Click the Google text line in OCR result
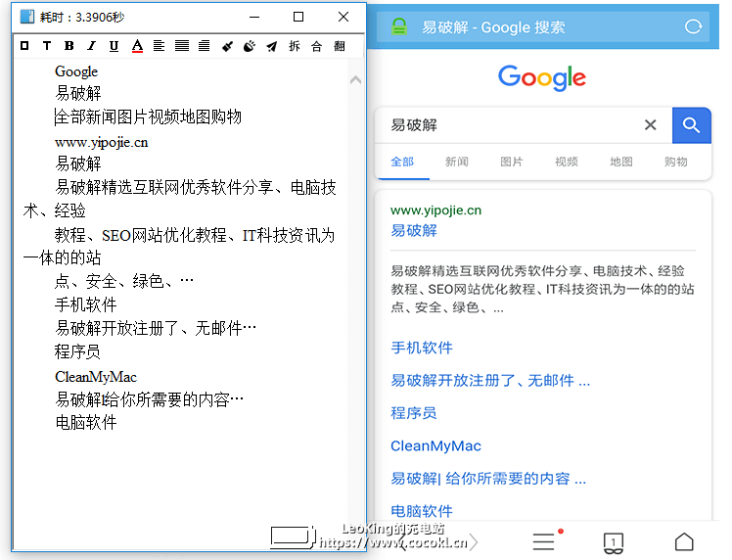Image resolution: width=732 pixels, height=560 pixels. click(x=76, y=71)
